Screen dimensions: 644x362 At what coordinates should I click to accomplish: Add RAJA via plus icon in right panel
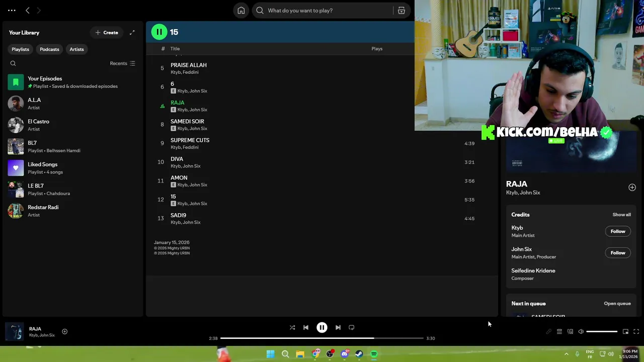coord(632,188)
